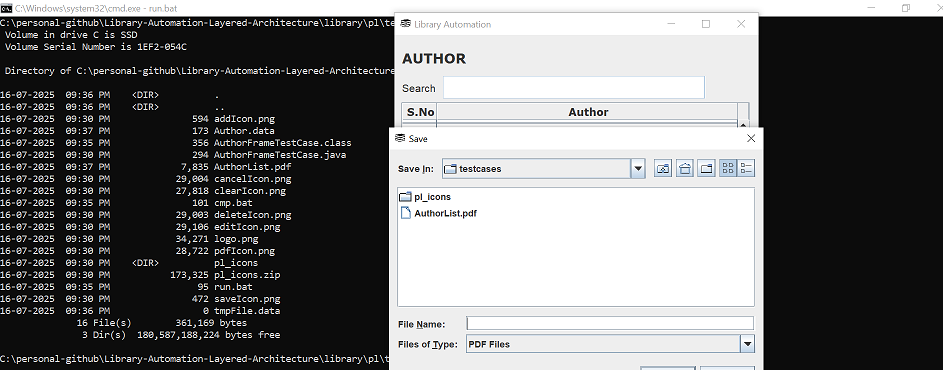Switch Save dialog to Details view
This screenshot has height=370, width=943.
point(746,168)
